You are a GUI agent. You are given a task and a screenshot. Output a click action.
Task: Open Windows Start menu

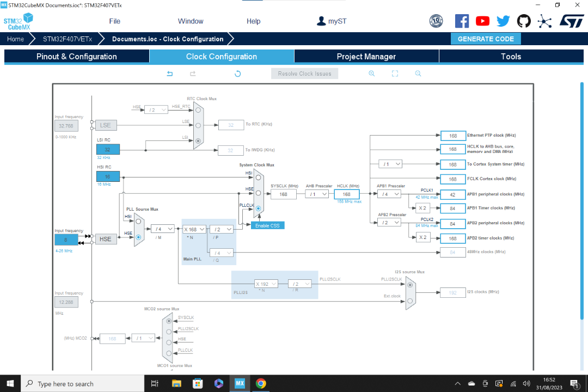(x=10, y=383)
